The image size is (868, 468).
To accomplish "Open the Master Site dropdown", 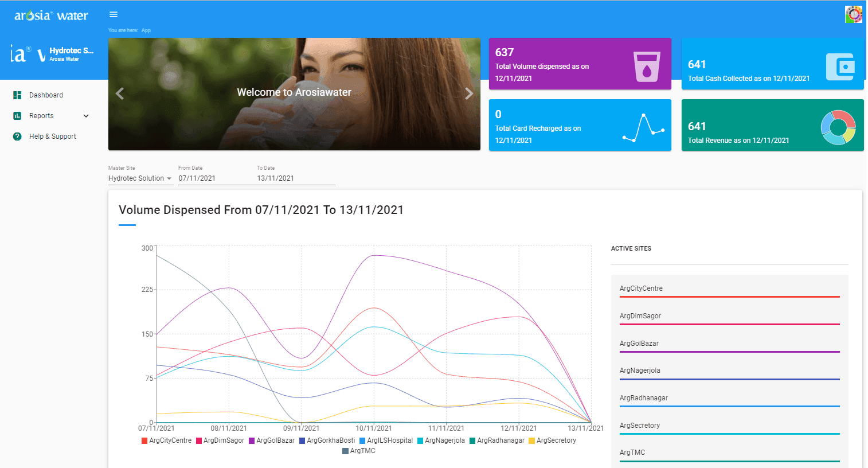I will pos(140,178).
